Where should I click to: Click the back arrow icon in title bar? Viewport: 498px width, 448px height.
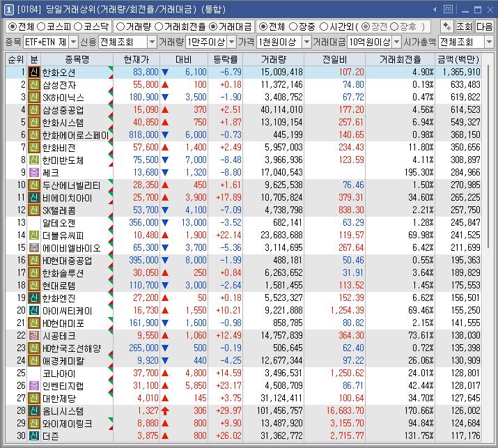(x=435, y=10)
